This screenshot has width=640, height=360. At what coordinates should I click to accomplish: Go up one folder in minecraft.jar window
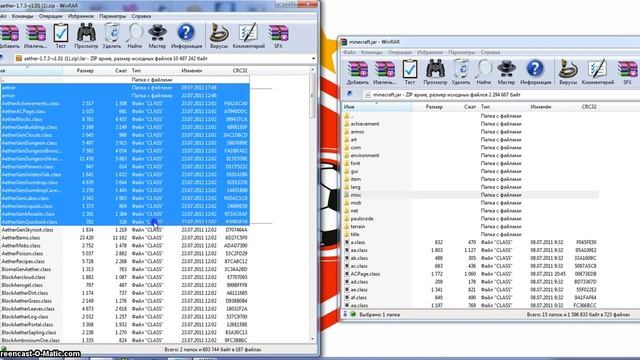click(350, 94)
